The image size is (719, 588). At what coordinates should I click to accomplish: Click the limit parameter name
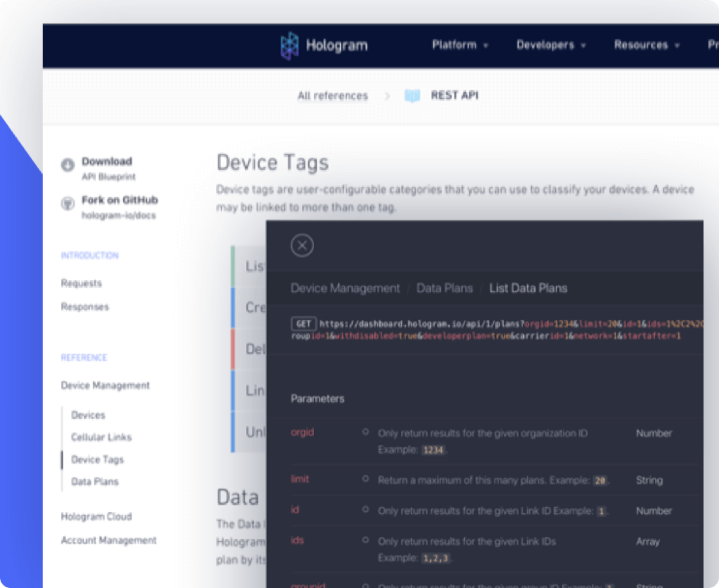click(x=300, y=479)
